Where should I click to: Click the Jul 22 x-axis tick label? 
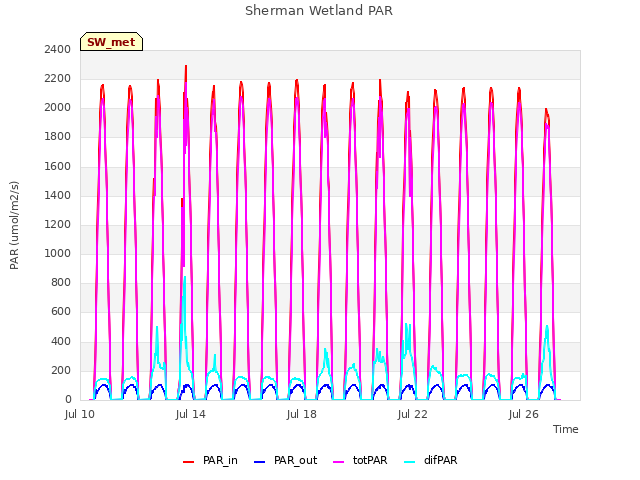(413, 414)
